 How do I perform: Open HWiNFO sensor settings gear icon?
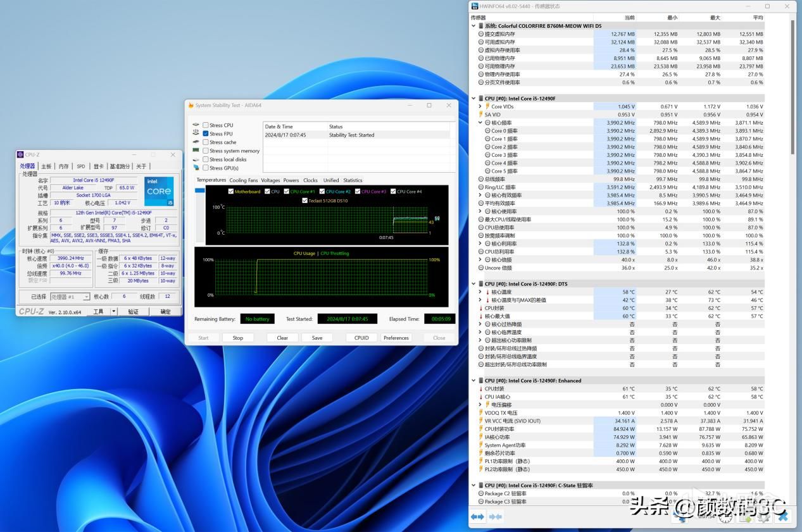tap(765, 517)
